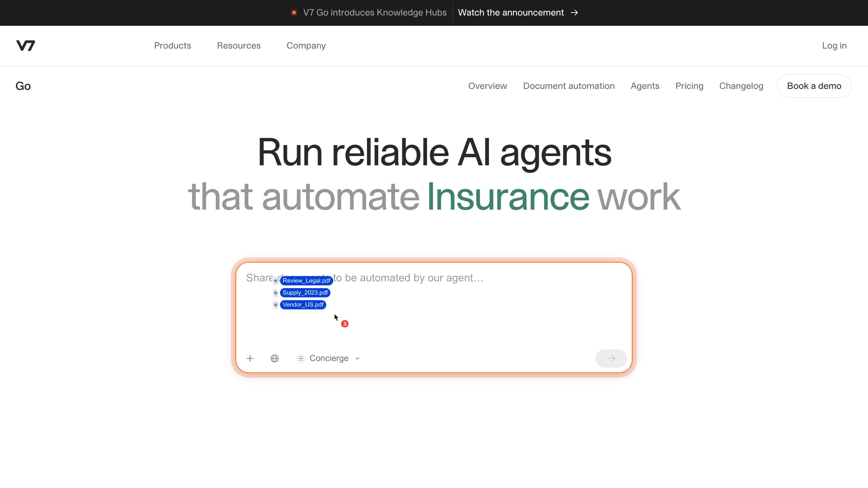Click the Concierge sparkle icon
Image resolution: width=868 pixels, height=488 pixels.
301,358
